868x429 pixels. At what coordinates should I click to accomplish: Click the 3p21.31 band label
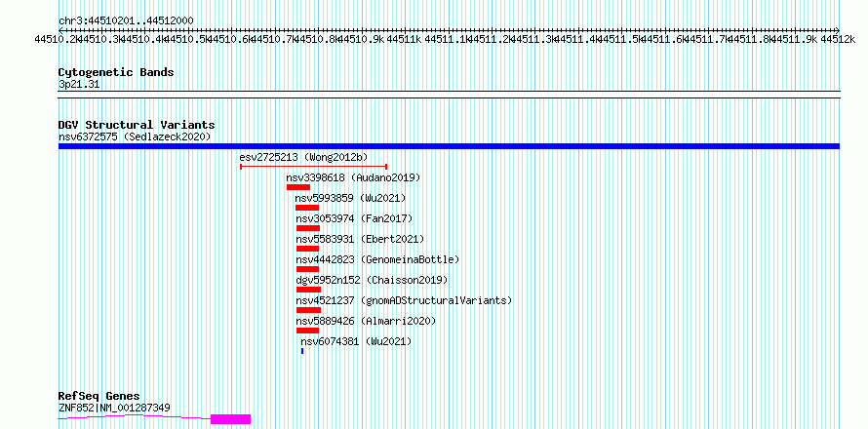pos(79,85)
